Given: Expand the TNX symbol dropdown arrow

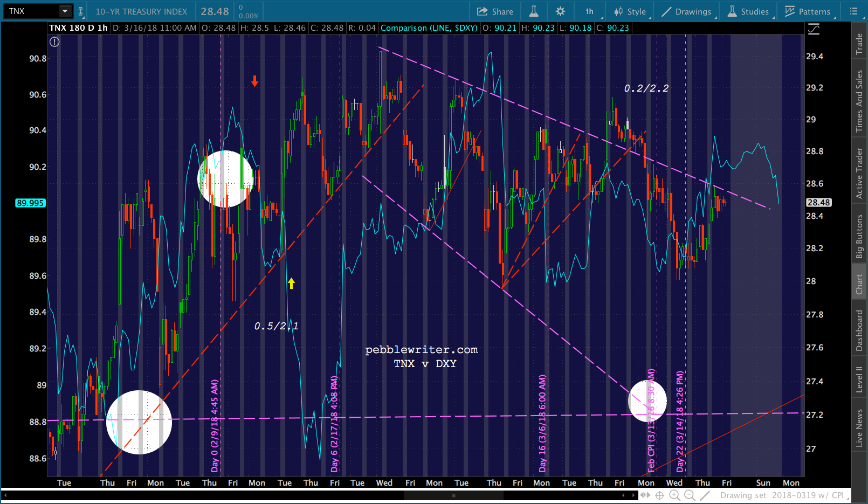Looking at the screenshot, I should [65, 11].
